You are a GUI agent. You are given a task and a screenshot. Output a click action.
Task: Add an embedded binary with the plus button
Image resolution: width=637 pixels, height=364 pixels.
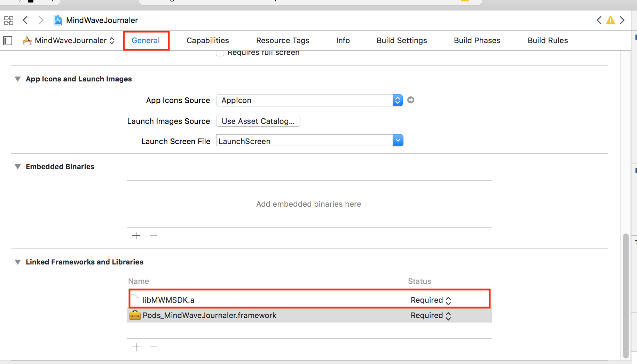tap(136, 236)
